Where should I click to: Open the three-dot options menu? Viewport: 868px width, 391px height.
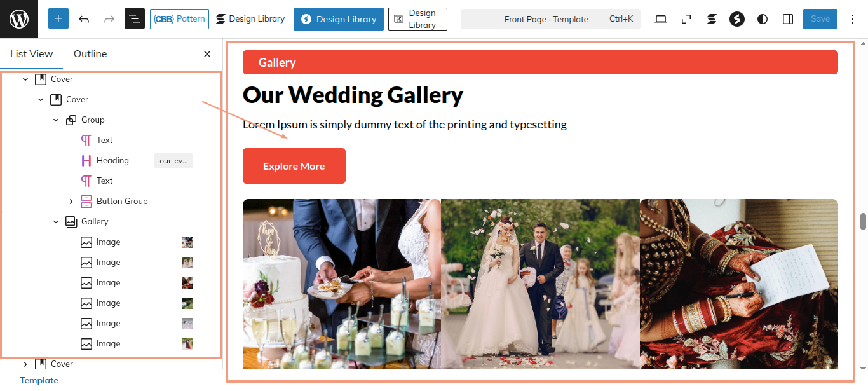click(x=853, y=19)
